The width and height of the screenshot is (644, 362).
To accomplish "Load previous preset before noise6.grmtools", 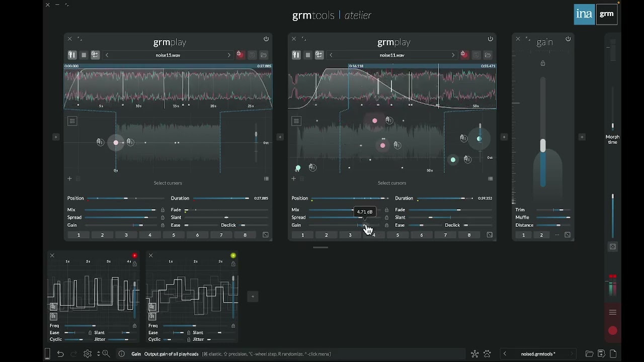I will pos(505,354).
